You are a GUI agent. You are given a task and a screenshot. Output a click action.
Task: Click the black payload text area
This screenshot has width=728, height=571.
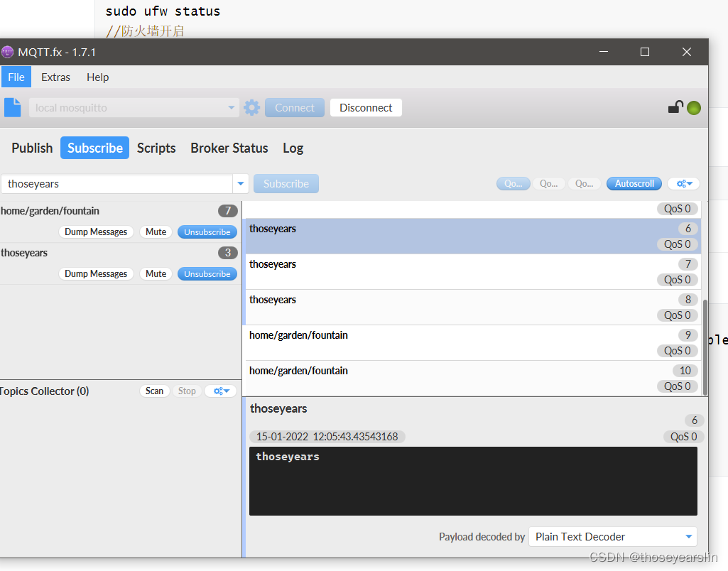click(x=473, y=481)
